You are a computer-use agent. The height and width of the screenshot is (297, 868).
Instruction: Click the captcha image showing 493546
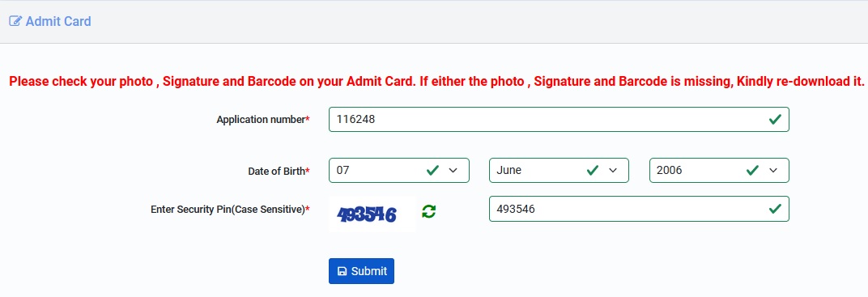(x=372, y=214)
